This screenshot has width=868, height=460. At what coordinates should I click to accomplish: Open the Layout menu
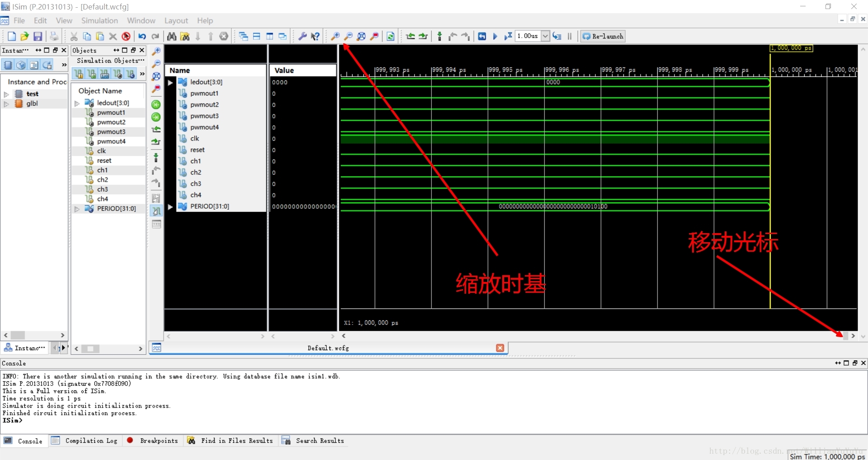(x=176, y=21)
